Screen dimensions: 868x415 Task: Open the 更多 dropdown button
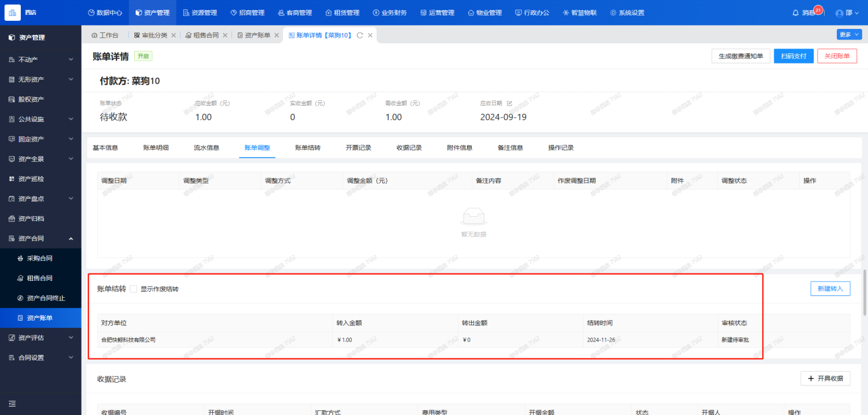coord(849,35)
